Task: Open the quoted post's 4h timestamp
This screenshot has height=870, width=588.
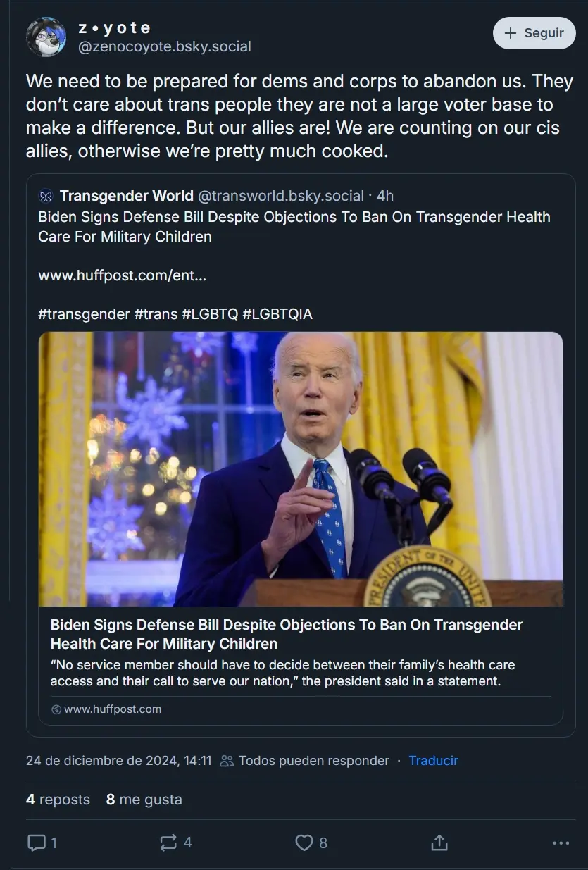Action: coord(385,196)
